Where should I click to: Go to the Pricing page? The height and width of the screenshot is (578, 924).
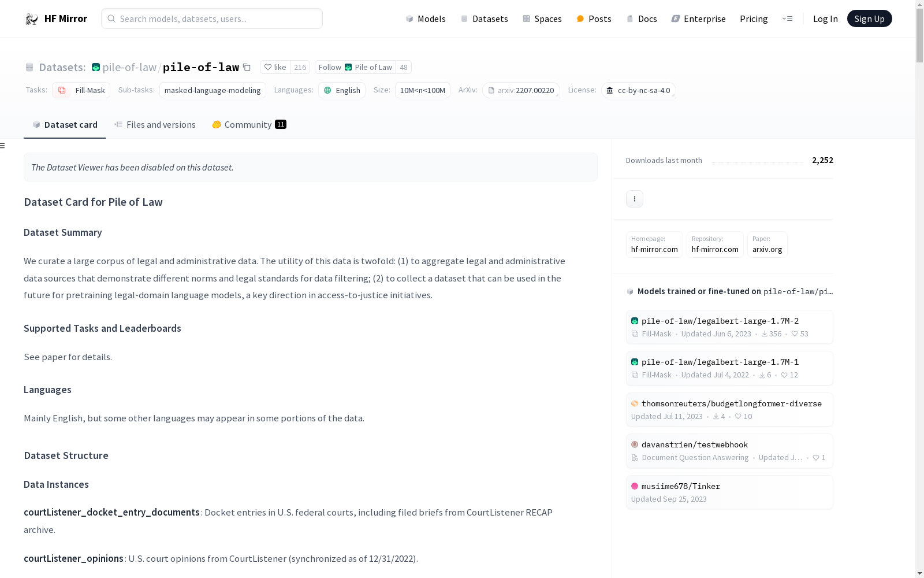754,18
